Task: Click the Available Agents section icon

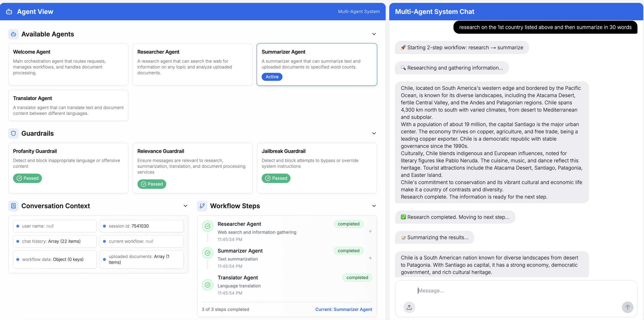Action: point(13,34)
